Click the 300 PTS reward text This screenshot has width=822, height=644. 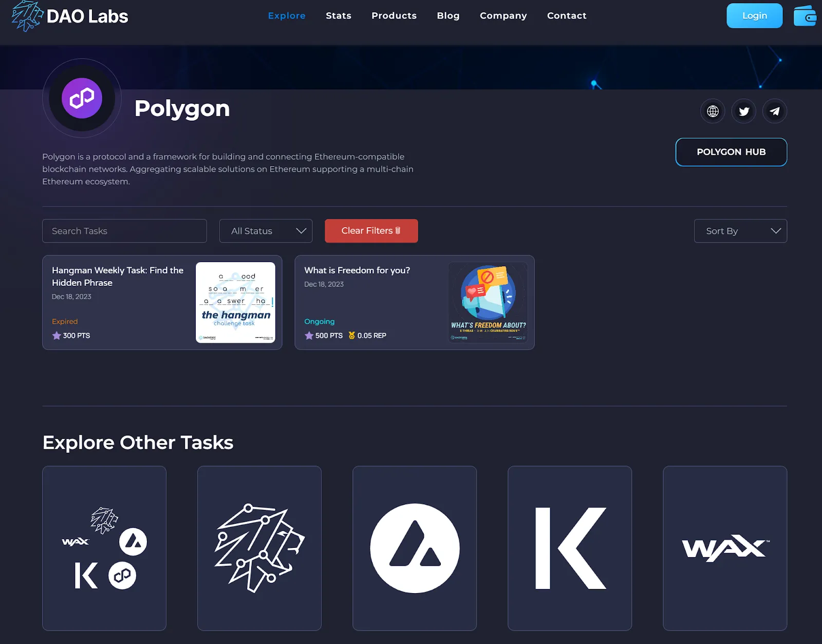(77, 336)
